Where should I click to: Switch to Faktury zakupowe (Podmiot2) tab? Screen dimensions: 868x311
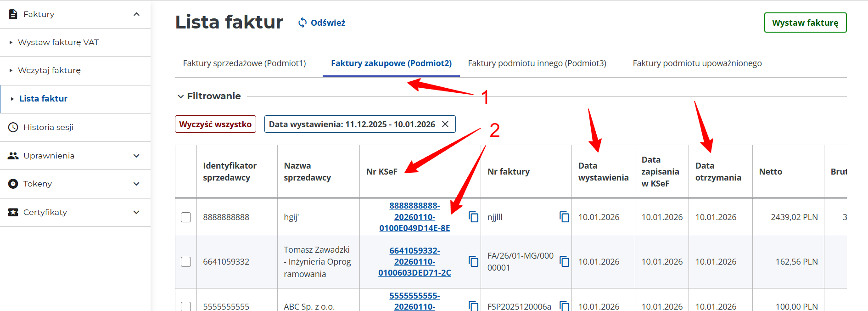coord(391,63)
